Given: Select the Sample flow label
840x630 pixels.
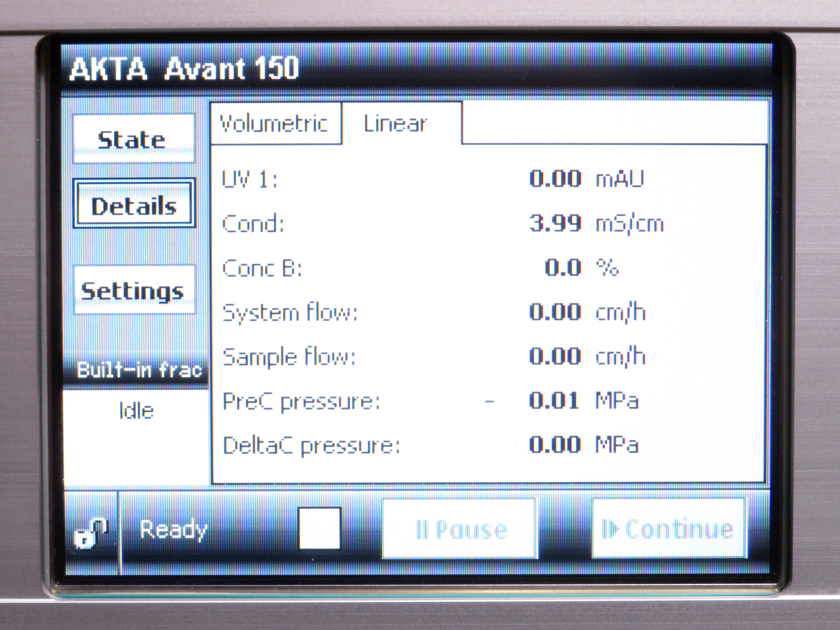Looking at the screenshot, I should 289,357.
